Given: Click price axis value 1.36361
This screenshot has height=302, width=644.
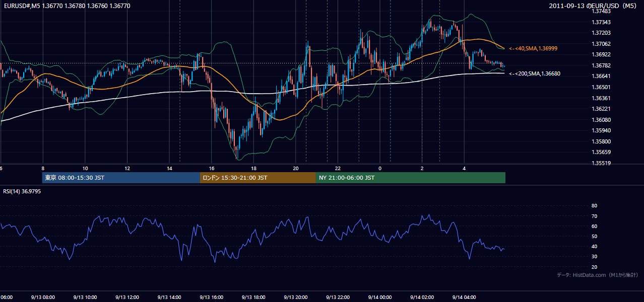Looking at the screenshot, I should tap(601, 98).
